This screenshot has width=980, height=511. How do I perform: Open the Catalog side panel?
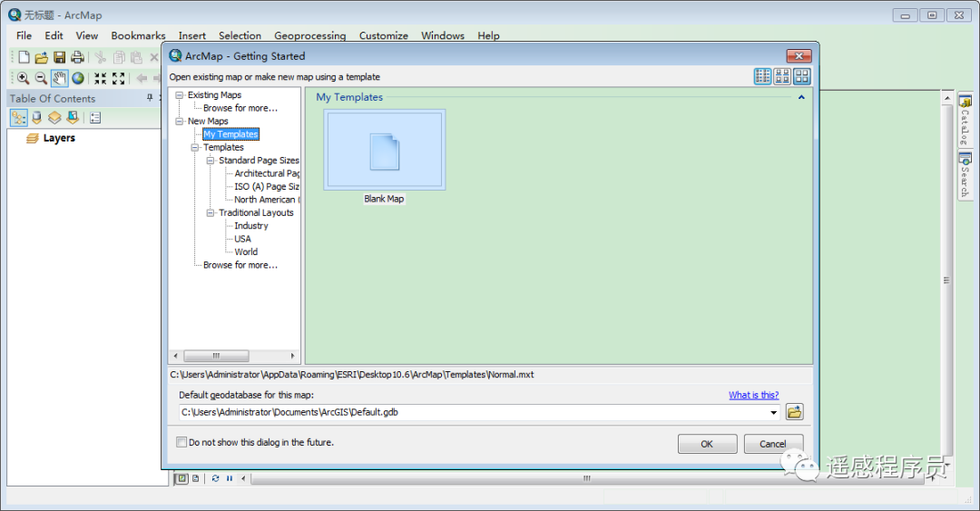(965, 121)
